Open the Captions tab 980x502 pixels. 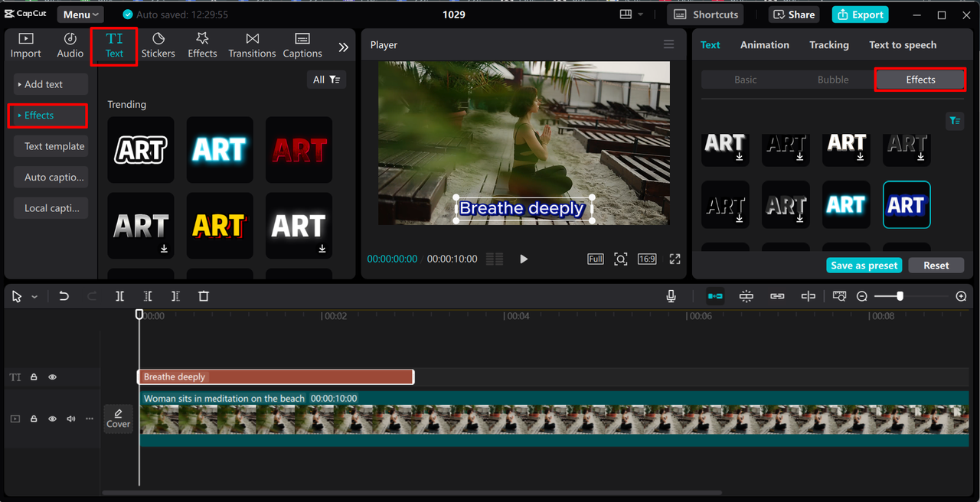pyautogui.click(x=302, y=46)
